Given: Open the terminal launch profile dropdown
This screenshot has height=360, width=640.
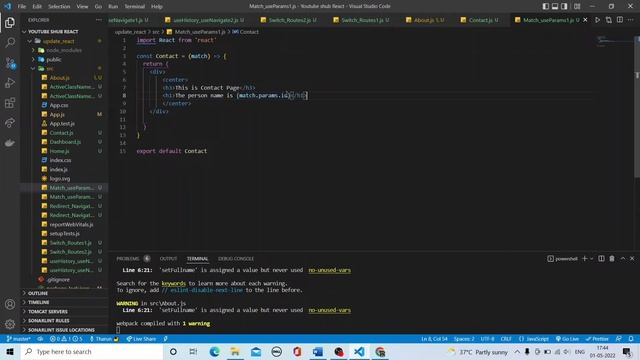Looking at the screenshot, I should pos(591,258).
